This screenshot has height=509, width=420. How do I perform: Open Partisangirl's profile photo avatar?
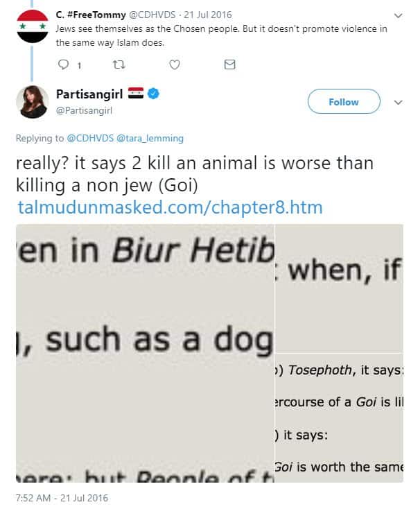click(x=32, y=102)
